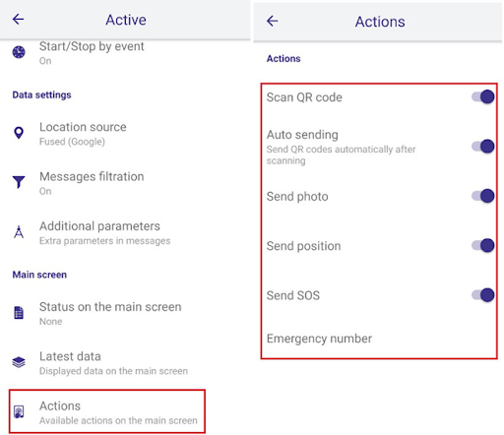Image resolution: width=504 pixels, height=435 pixels.
Task: Click the globe icon for Start/Stop by event
Action: click(19, 52)
